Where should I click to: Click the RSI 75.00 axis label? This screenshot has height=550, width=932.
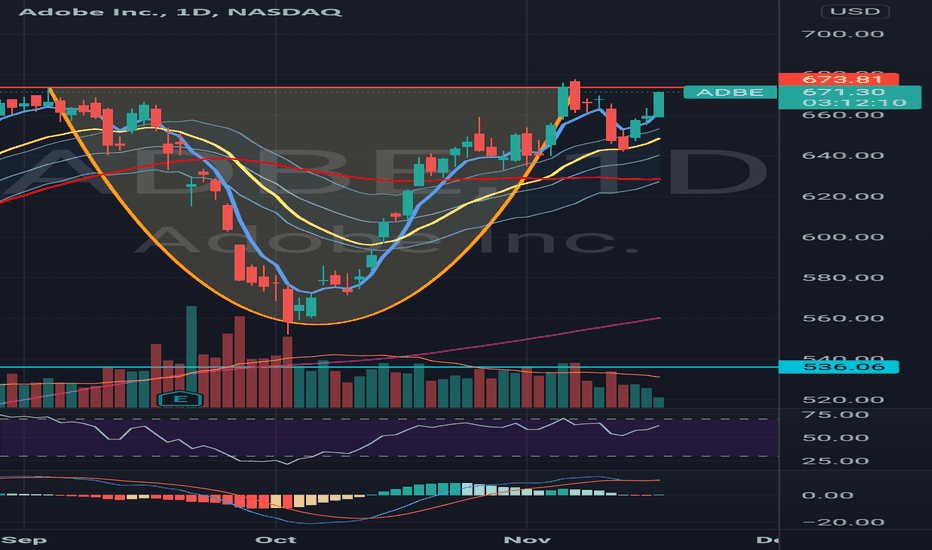pos(836,414)
